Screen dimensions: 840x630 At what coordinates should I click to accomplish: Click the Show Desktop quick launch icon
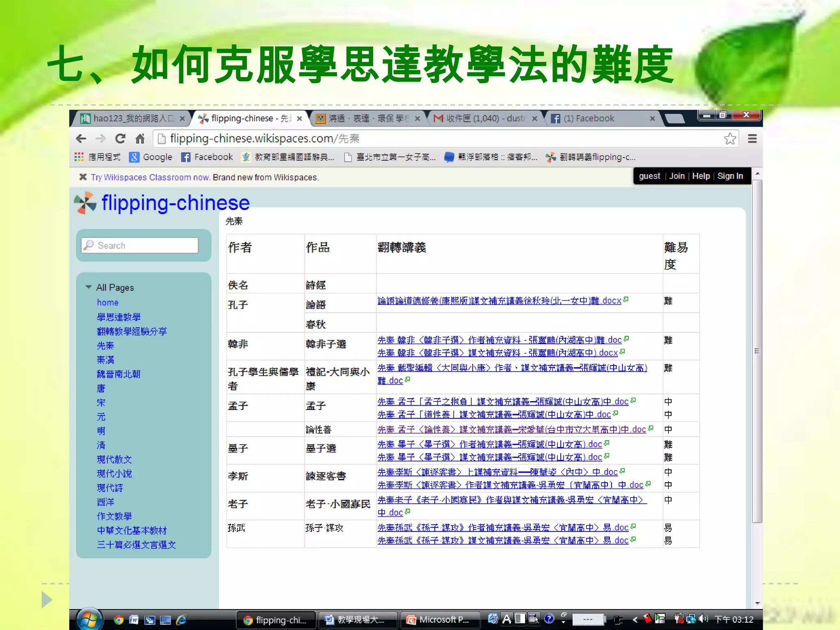(165, 620)
